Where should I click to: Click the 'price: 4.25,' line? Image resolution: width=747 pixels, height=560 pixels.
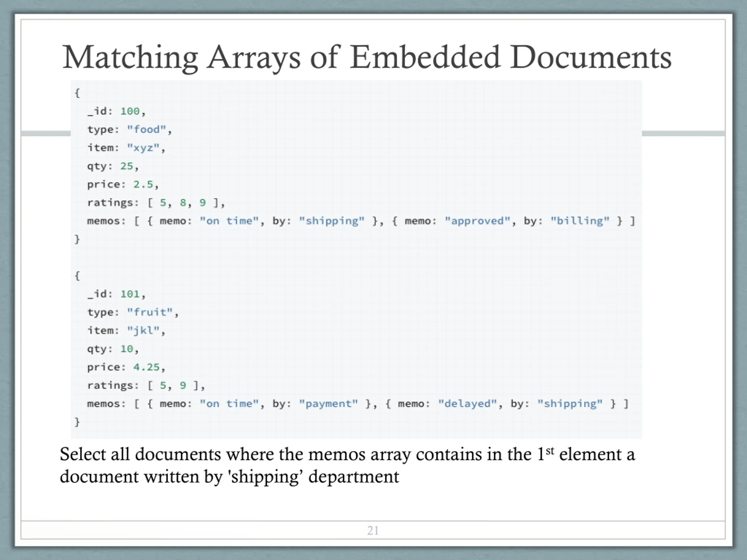point(126,367)
